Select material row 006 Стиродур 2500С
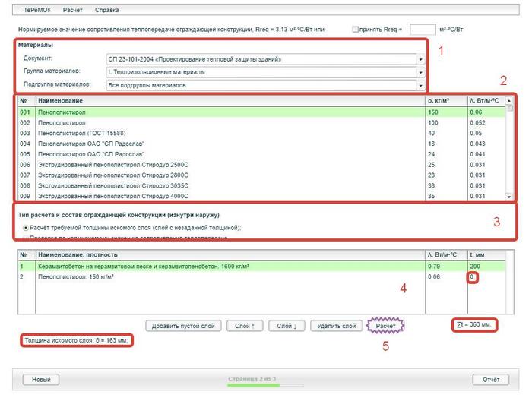 point(228,164)
